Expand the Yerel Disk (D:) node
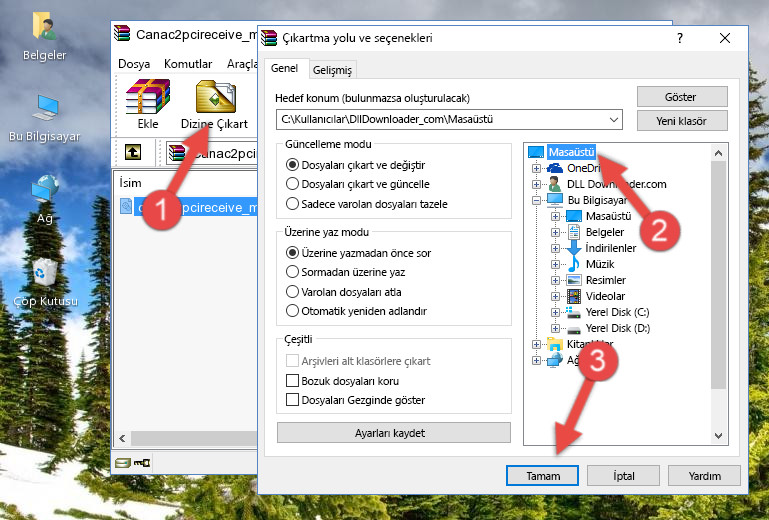 click(x=555, y=329)
